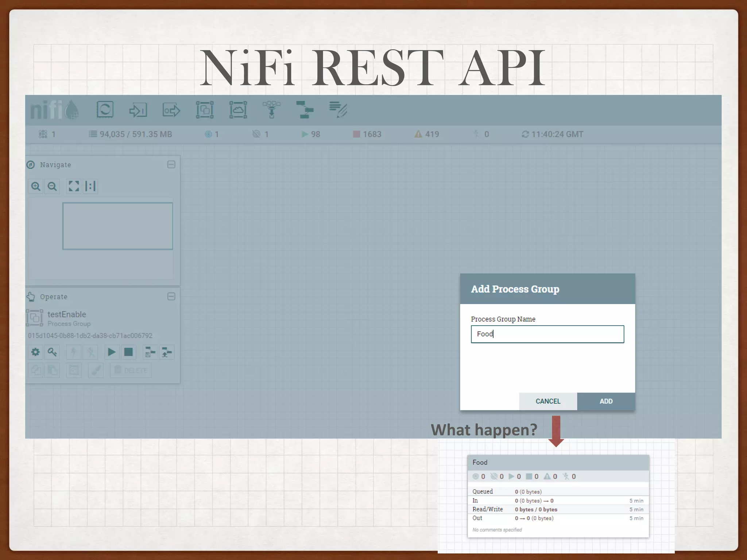Click the Disable icon in Operate
Screen dimensions: 747x560
click(90, 352)
